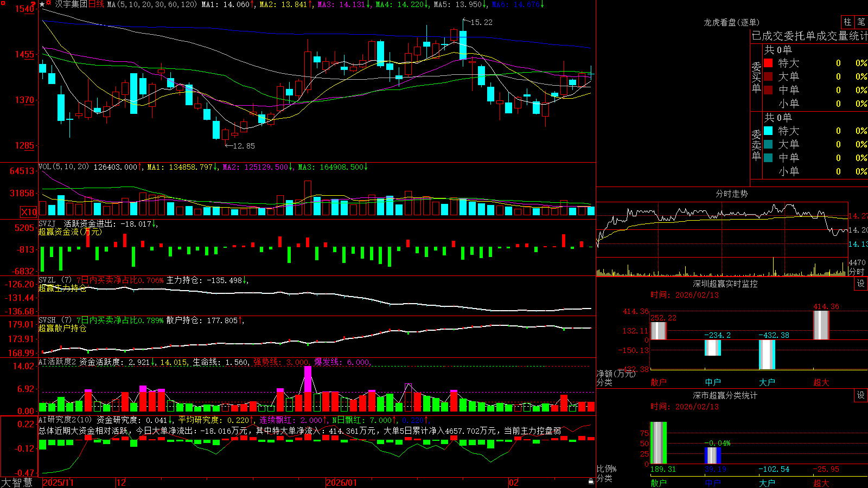The width and height of the screenshot is (868, 488).
Task: Click the dark red 中单 buy-order swatch
Action: pos(768,90)
